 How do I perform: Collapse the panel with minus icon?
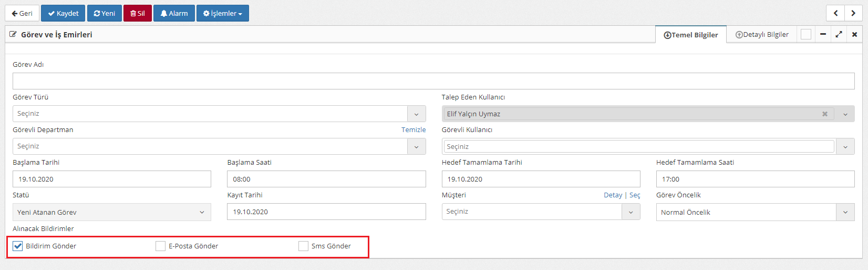(x=823, y=35)
